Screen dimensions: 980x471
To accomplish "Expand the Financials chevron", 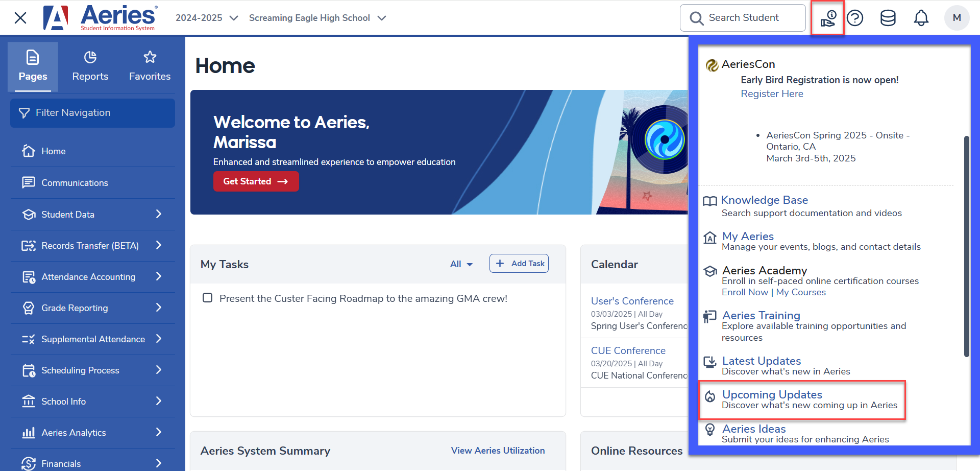I will pyautogui.click(x=159, y=463).
